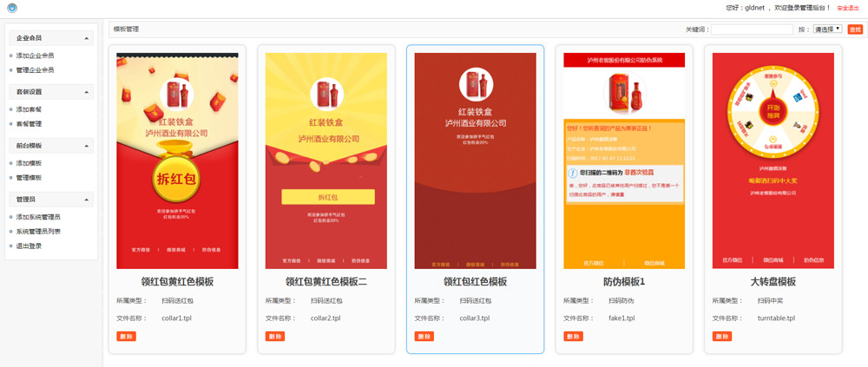The image size is (868, 367).
Task: Click the file name fake1.tpl
Action: pyautogui.click(x=621, y=318)
